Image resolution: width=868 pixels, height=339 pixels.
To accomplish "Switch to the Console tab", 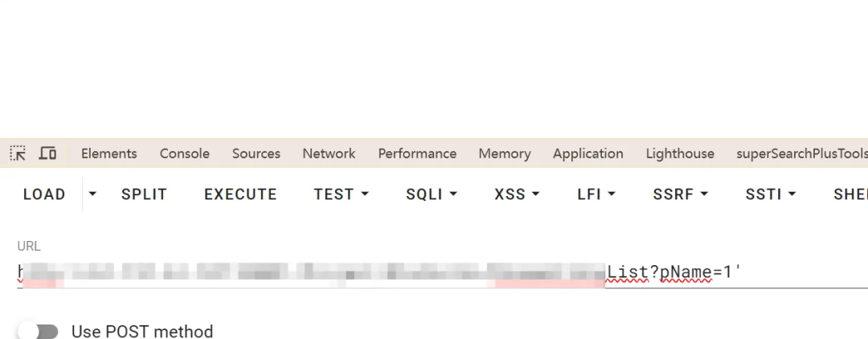I will (184, 153).
